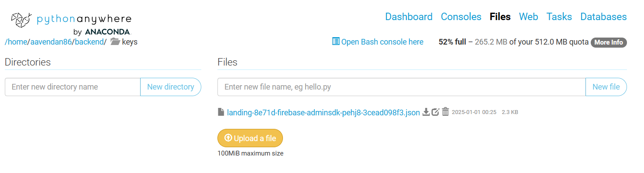
Task: Download the firebase-adminsdk JSON file
Action: point(426,112)
